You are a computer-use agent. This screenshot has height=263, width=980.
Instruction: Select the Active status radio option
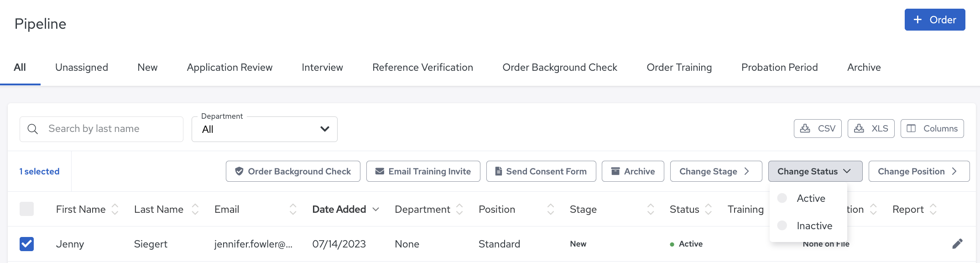point(782,198)
